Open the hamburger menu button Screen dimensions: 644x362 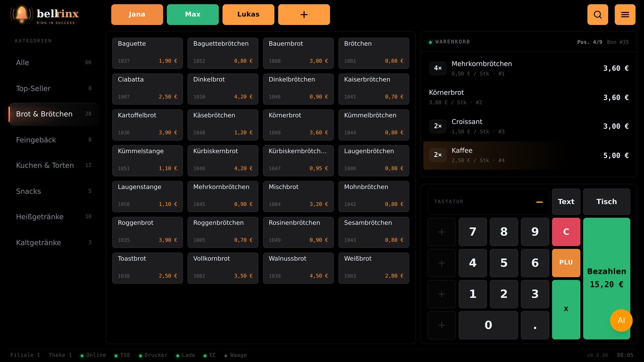(625, 14)
